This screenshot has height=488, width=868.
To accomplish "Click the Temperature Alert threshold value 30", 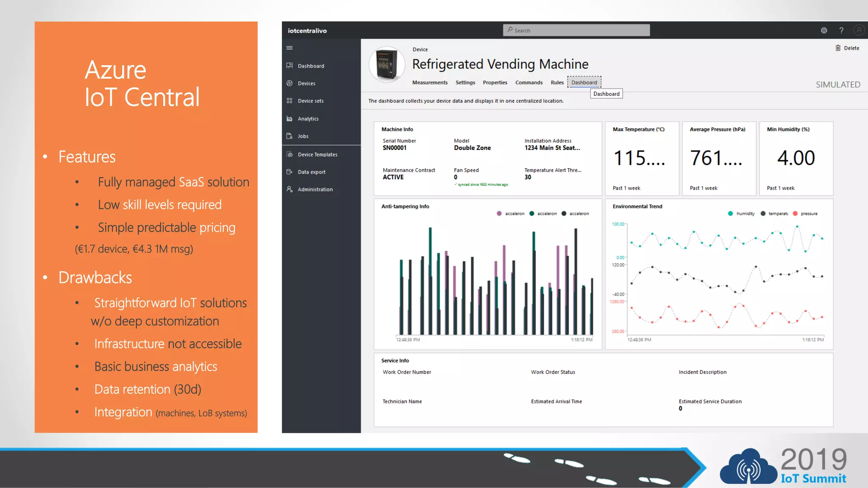I will [x=528, y=177].
